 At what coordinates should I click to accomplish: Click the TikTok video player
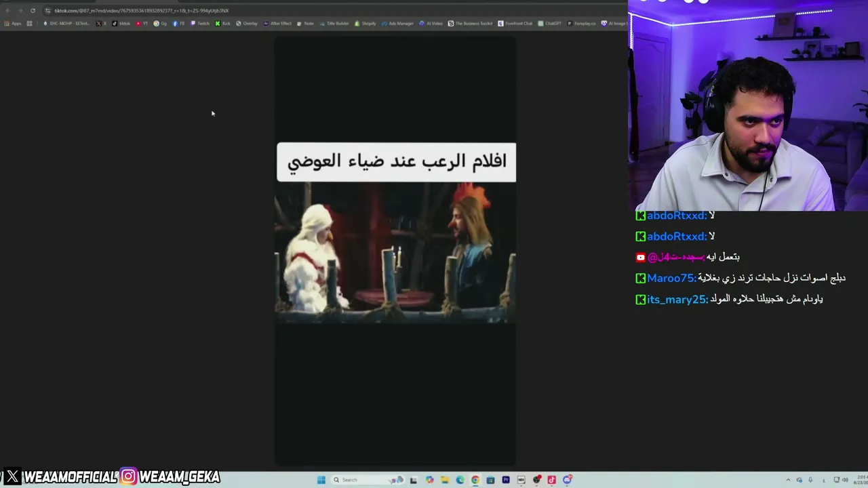395,252
